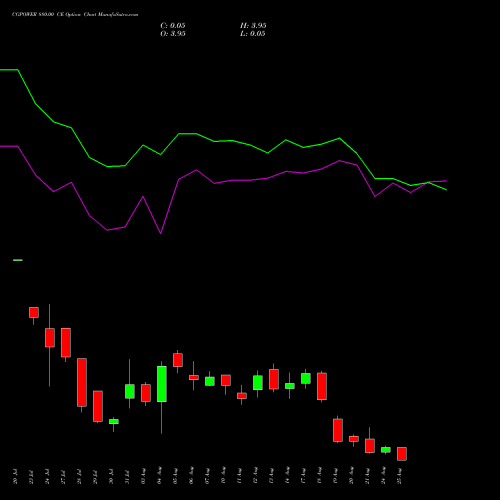Click the green candle above 12 Aug
Image resolution: width=500 pixels, height=500 pixels.
(258, 383)
